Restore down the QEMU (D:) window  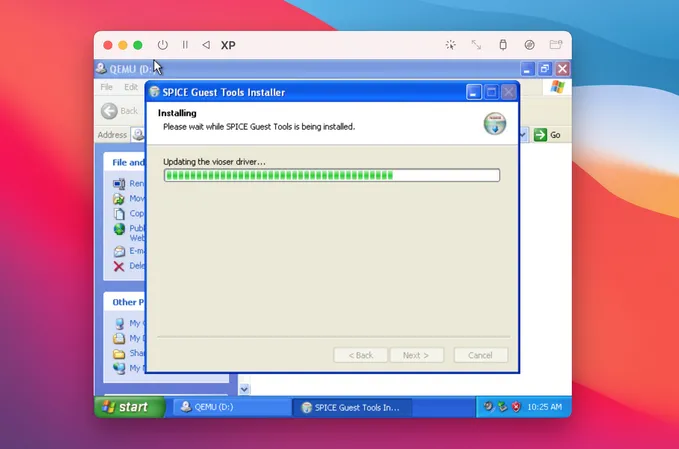(x=545, y=69)
